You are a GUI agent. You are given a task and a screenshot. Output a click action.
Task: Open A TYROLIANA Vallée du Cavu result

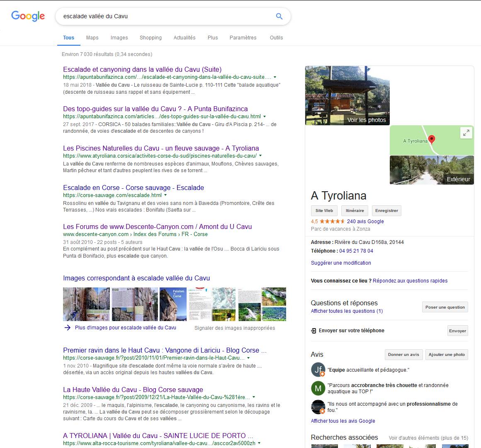coord(158,436)
